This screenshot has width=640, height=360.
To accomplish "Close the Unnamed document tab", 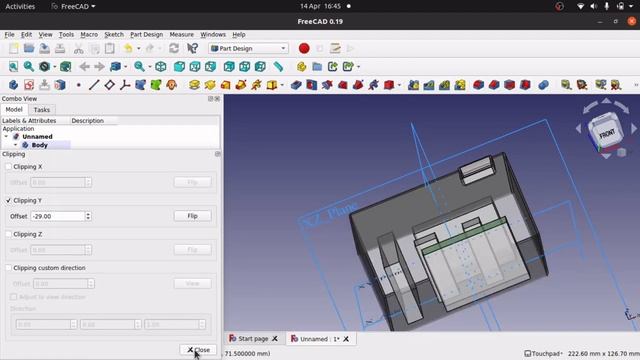I will 346,339.
